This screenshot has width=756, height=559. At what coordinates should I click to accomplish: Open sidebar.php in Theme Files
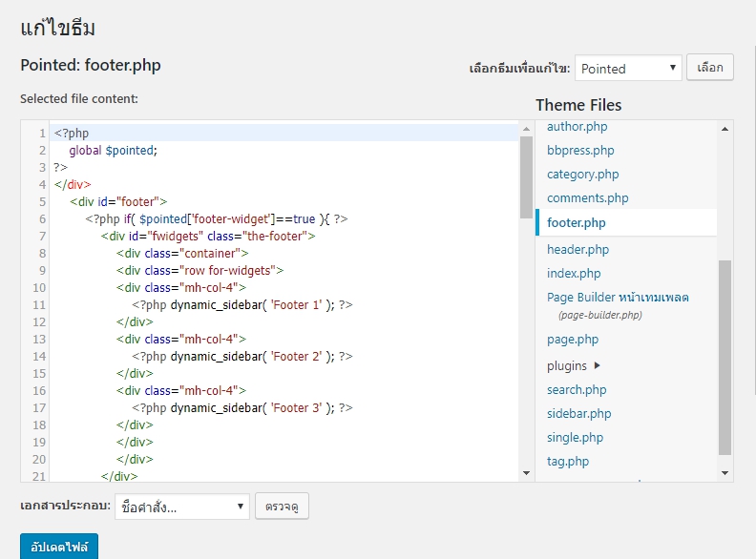click(578, 413)
